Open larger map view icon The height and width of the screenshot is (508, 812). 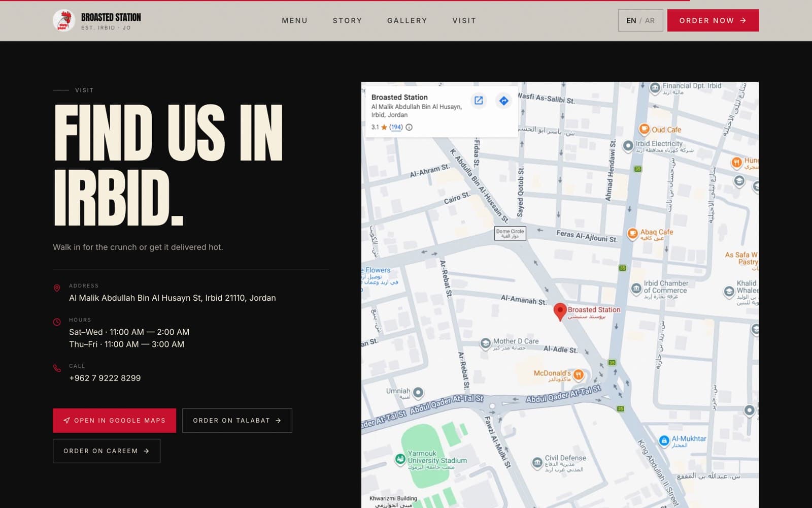coord(479,101)
